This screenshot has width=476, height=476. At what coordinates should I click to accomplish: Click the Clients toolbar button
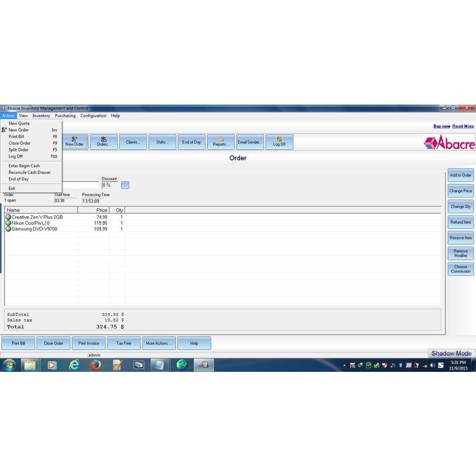pos(133,142)
